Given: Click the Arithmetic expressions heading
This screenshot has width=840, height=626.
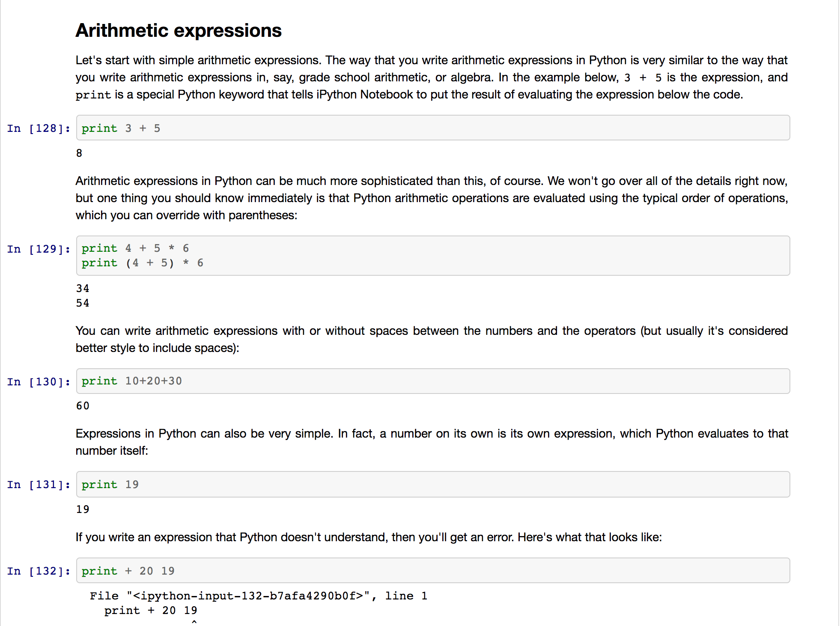Looking at the screenshot, I should [x=179, y=31].
